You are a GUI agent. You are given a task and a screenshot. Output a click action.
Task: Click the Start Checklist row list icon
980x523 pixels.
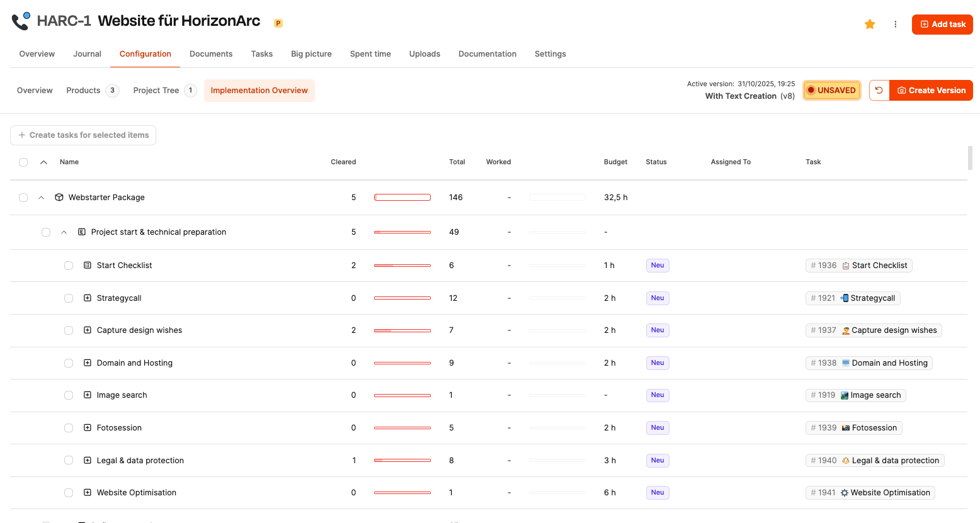point(88,266)
